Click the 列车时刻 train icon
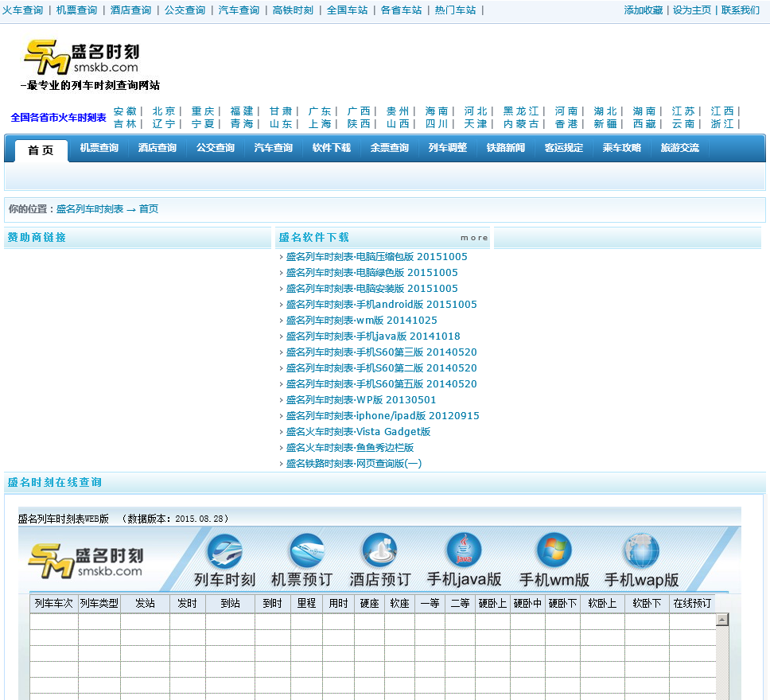Viewport: 770px width, 700px height. pyautogui.click(x=225, y=550)
